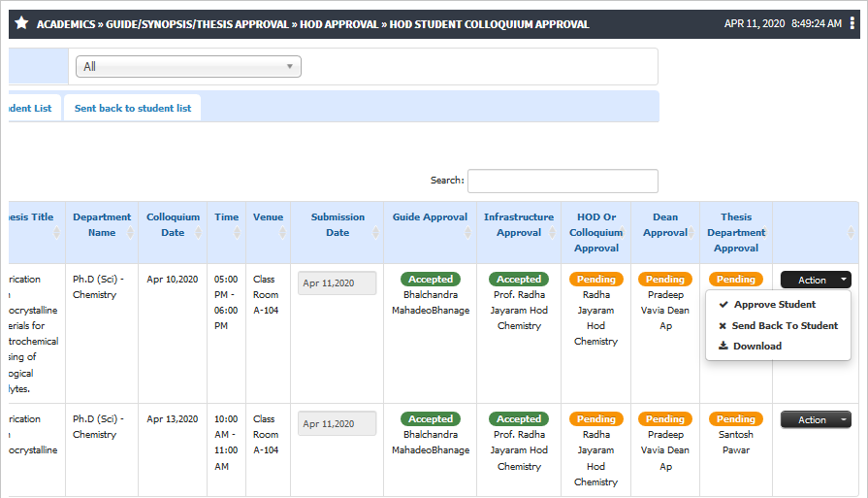Click Pending Thesis Department badge above Santosh Pawar

pyautogui.click(x=736, y=418)
